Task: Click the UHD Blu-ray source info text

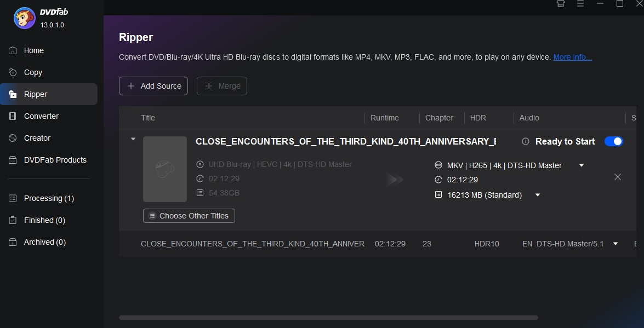Action: 280,165
